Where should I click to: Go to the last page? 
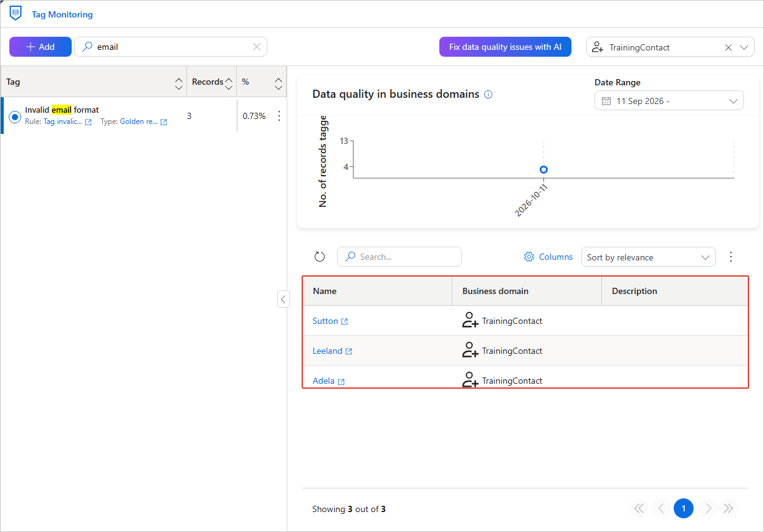tap(728, 509)
